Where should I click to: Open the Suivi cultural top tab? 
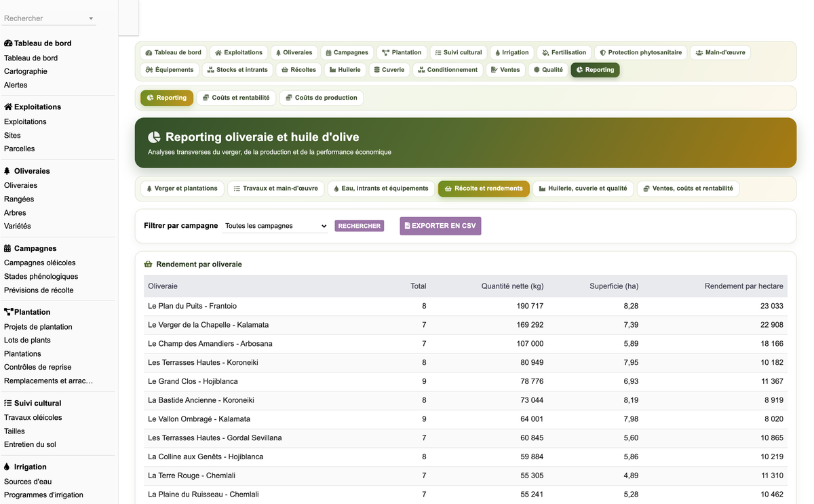[x=458, y=52]
